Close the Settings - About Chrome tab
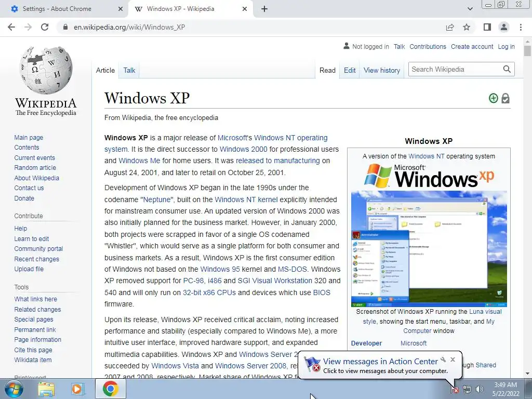The height and width of the screenshot is (399, 532). (x=121, y=9)
